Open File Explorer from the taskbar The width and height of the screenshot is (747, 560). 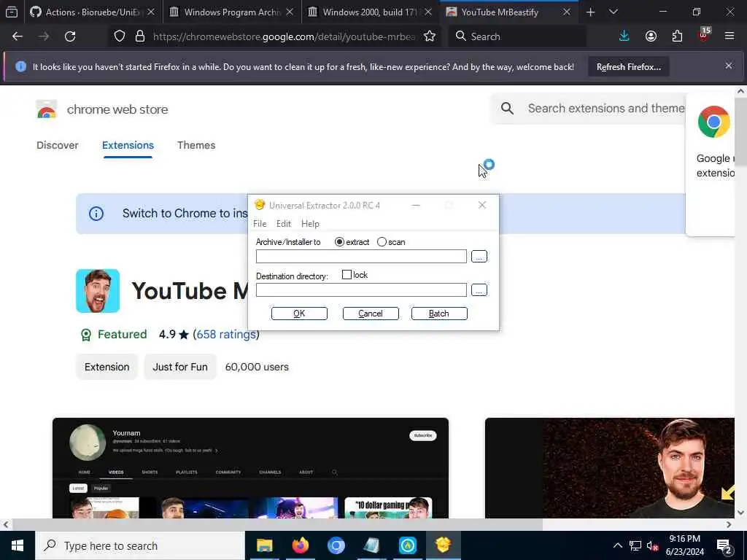click(x=264, y=545)
